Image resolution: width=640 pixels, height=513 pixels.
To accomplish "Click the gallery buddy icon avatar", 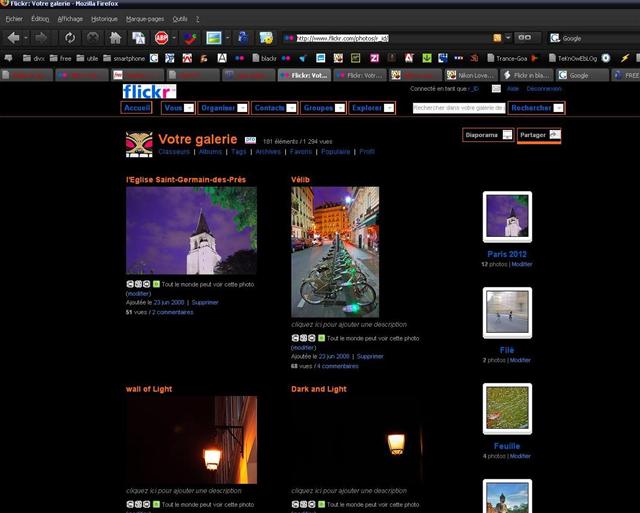I will click(x=139, y=144).
